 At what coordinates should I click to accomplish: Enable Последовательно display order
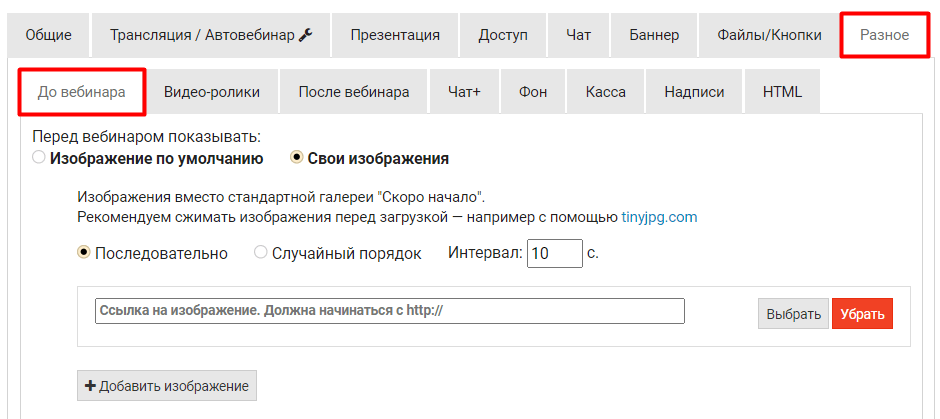84,253
